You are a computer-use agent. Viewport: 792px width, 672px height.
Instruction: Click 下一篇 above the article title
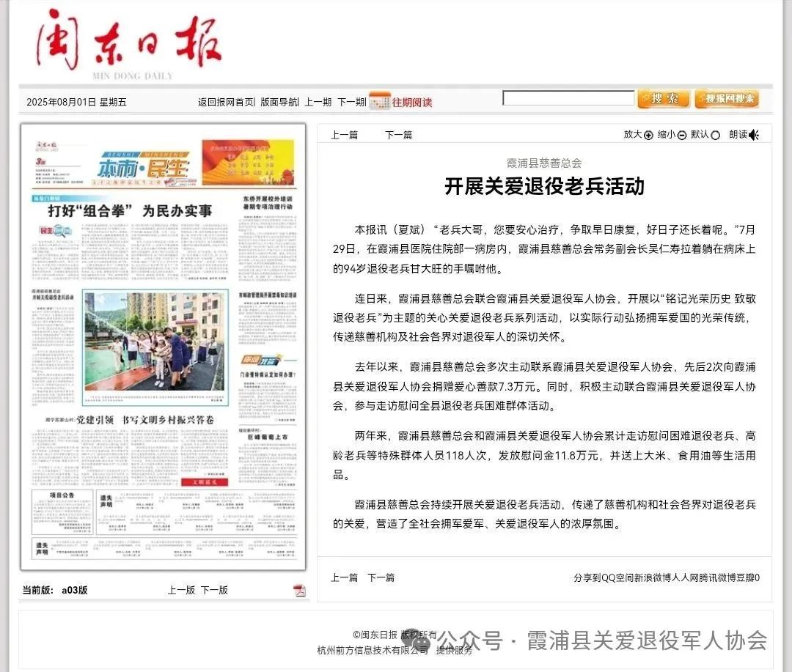398,135
